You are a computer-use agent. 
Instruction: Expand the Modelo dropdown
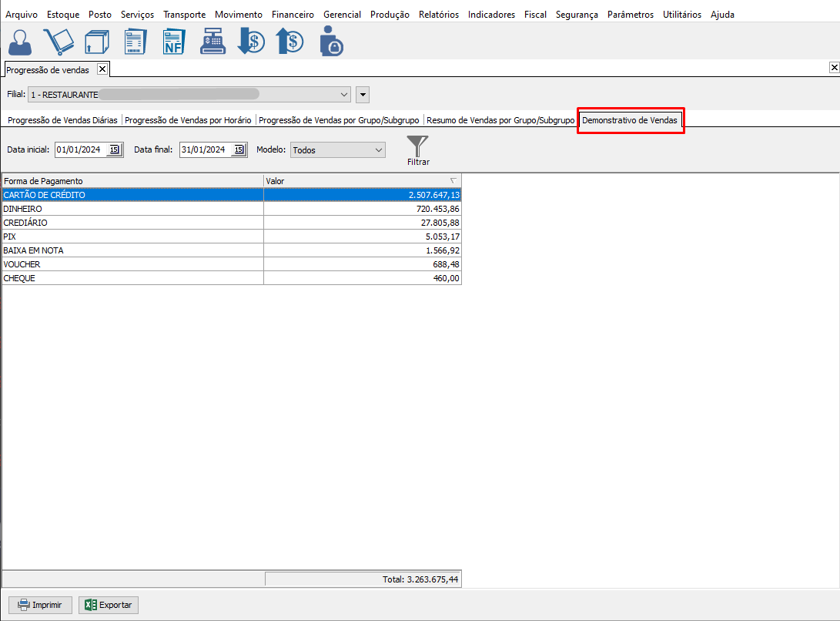tap(377, 150)
